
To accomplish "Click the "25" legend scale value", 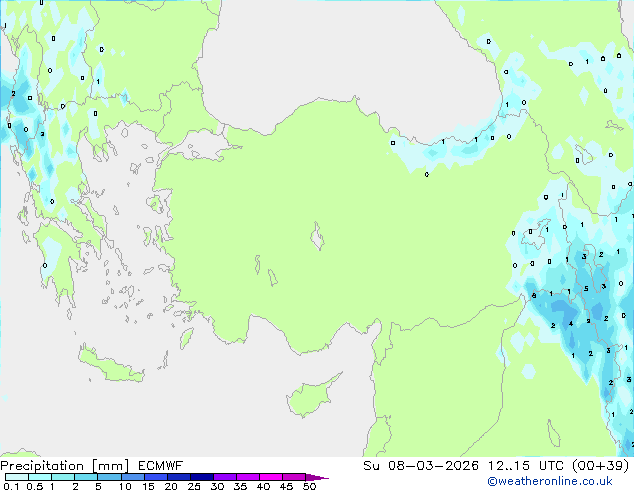I will pos(194,486).
